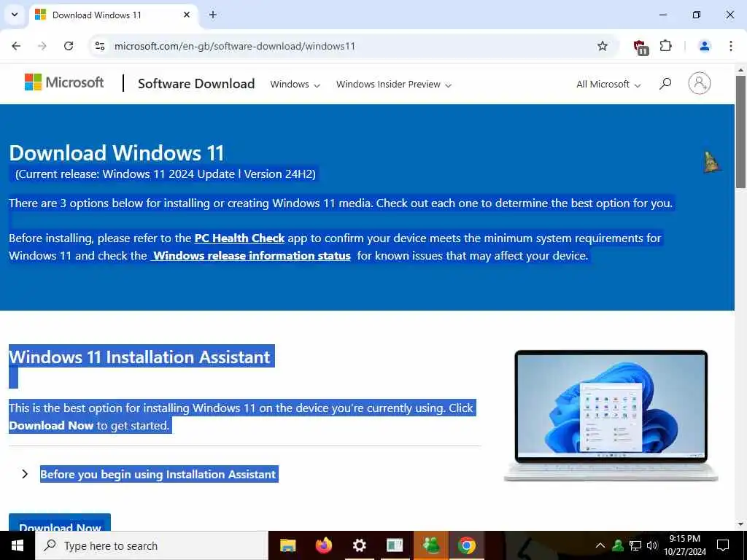The image size is (747, 560).
Task: Expand the Windows Insider Preview menu
Action: tap(393, 85)
